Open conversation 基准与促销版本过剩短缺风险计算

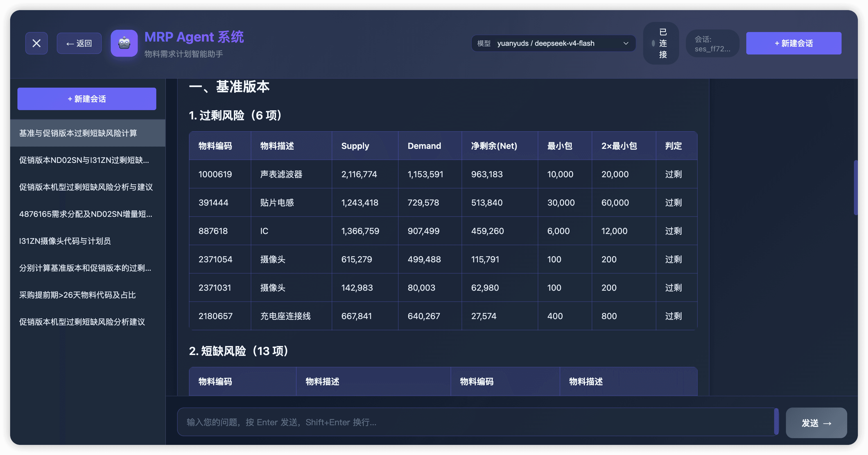[x=88, y=133]
